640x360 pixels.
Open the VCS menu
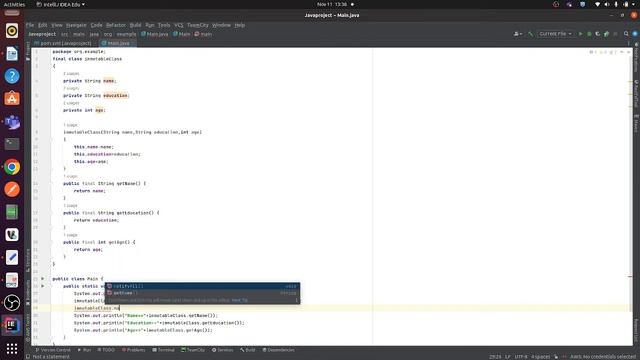point(179,25)
